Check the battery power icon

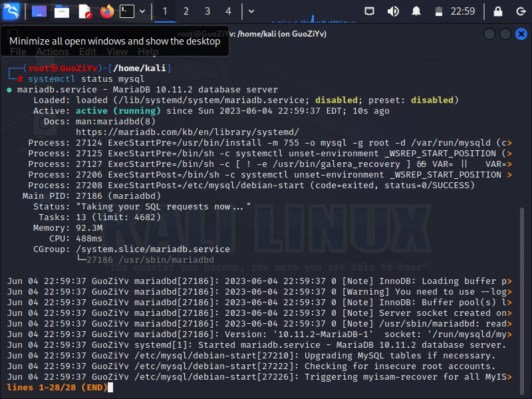pyautogui.click(x=439, y=11)
